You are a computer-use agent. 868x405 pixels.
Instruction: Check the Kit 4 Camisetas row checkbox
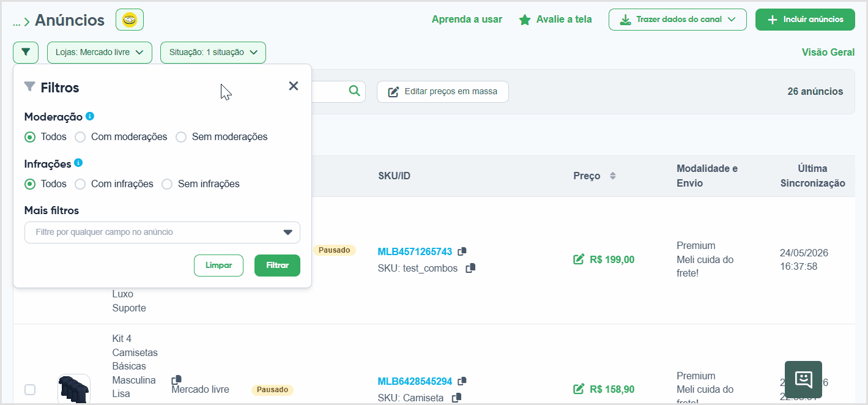tap(30, 390)
